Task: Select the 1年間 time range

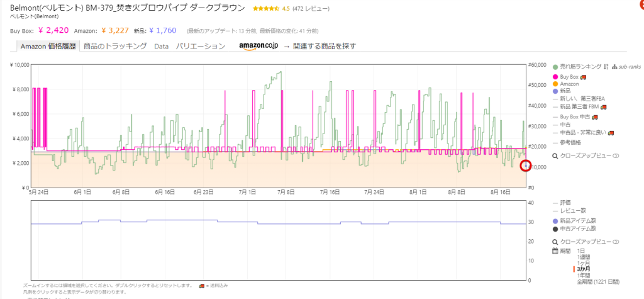Action: [586, 275]
